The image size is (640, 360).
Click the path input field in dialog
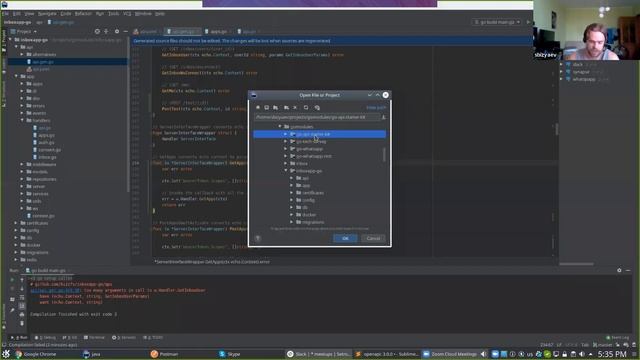tap(317, 117)
